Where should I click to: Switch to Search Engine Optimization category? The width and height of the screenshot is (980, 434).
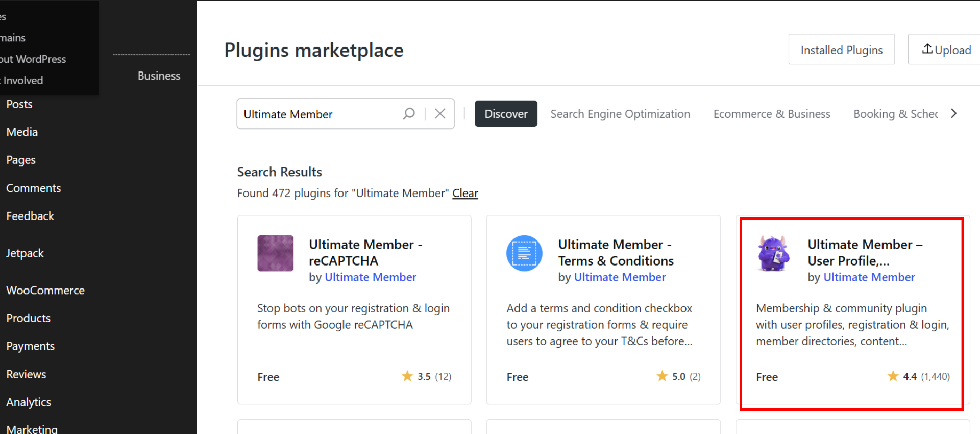point(620,114)
